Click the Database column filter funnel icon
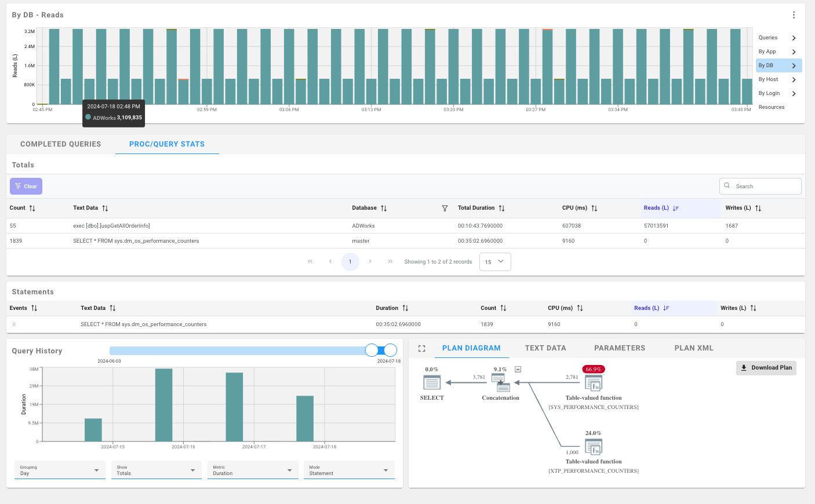Screen dimensions: 815x504 [445, 207]
